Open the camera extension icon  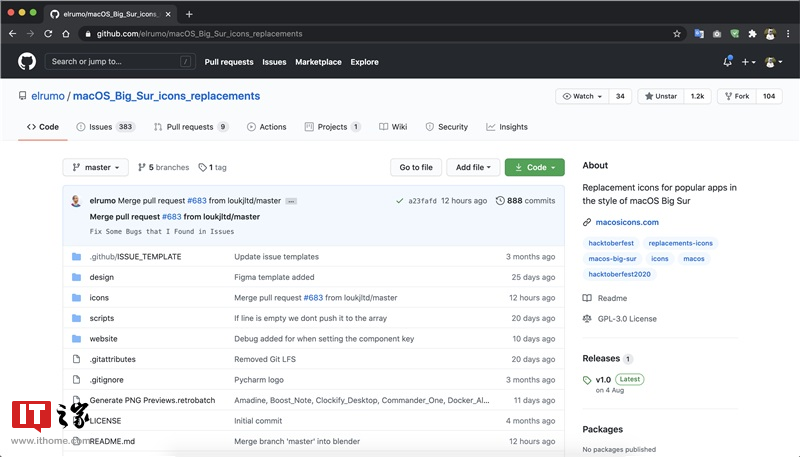click(x=717, y=34)
